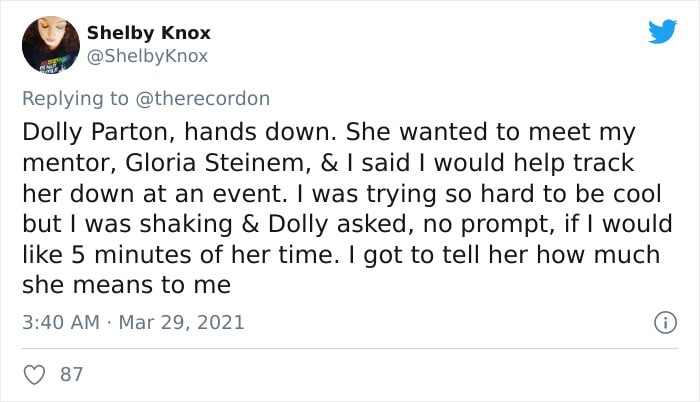Click the Shelby Knox display name

point(149,33)
